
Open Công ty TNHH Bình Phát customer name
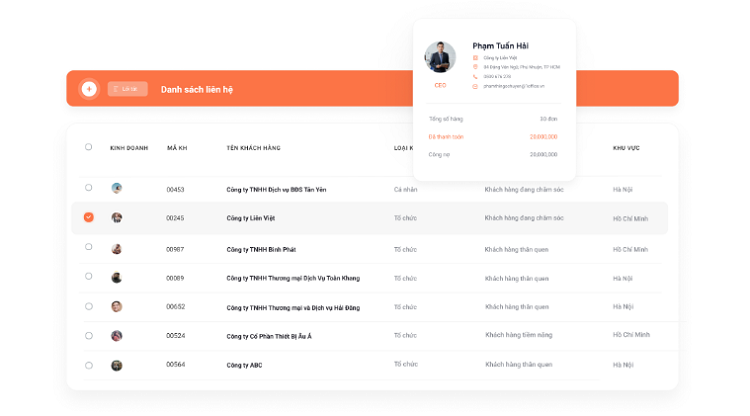(x=261, y=250)
